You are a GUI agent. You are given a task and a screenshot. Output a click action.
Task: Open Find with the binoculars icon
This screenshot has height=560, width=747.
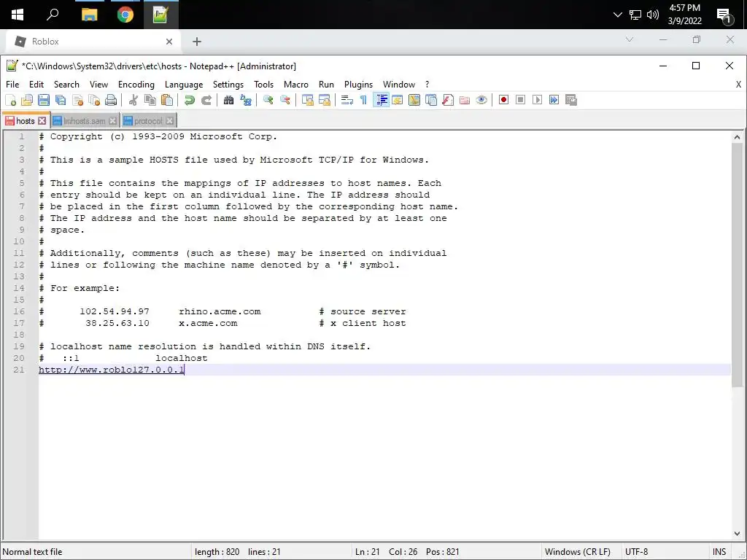pos(228,100)
